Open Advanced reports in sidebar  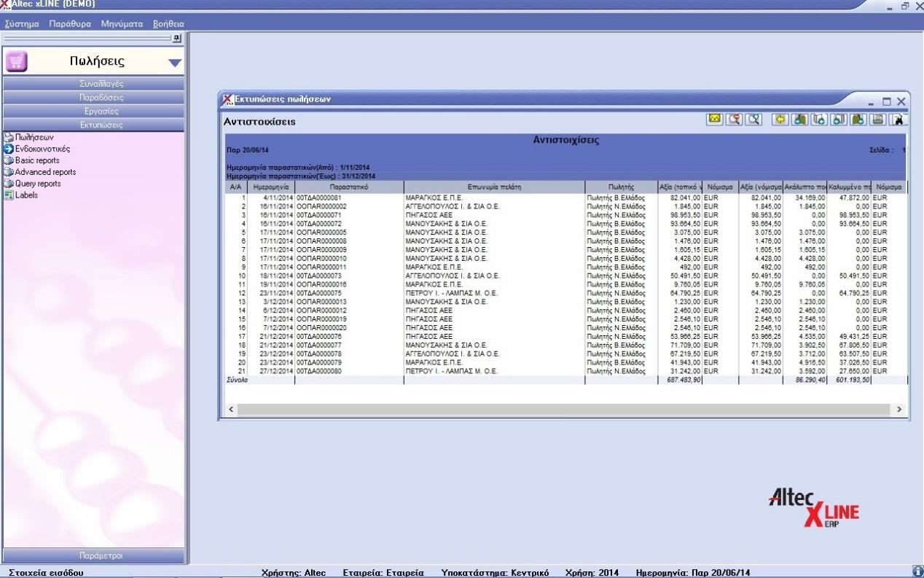point(39,172)
